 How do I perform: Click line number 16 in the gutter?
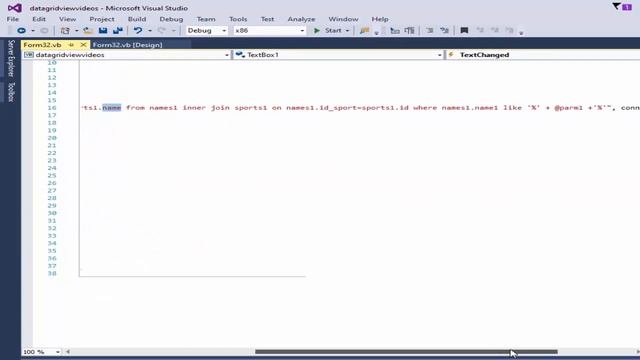(x=52, y=108)
